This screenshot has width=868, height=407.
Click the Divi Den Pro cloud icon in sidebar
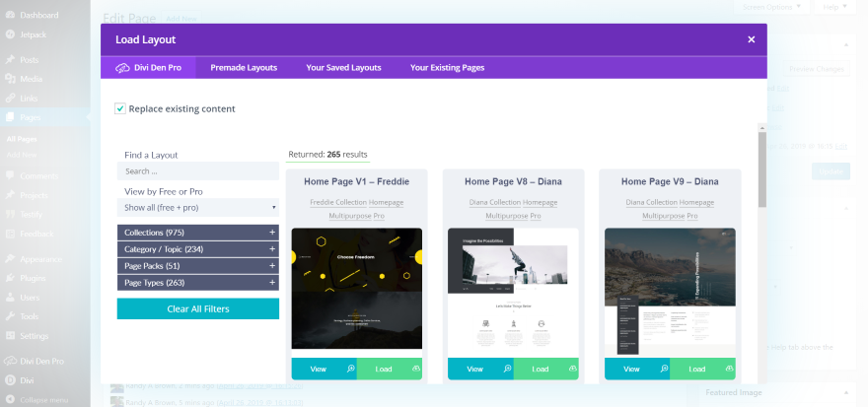pos(10,361)
